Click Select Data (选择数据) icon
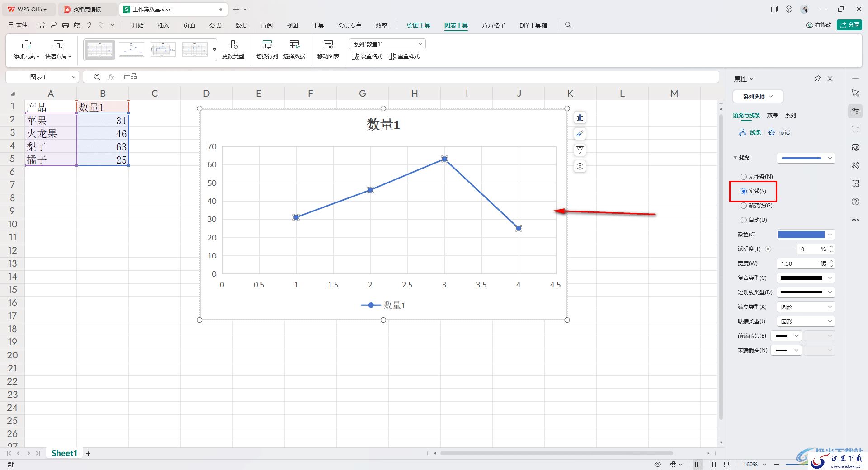Image resolution: width=868 pixels, height=470 pixels. [294, 44]
